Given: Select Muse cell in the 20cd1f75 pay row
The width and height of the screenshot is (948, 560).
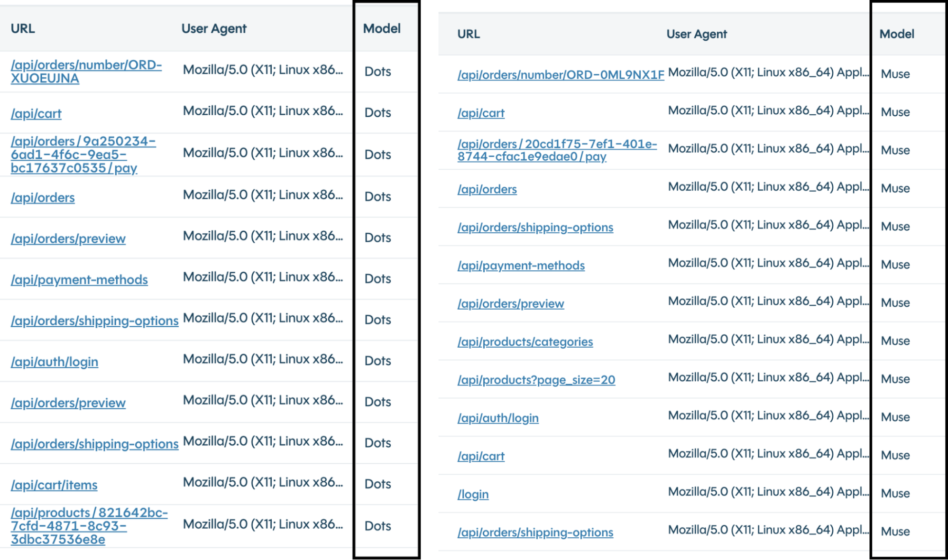Looking at the screenshot, I should (x=895, y=150).
